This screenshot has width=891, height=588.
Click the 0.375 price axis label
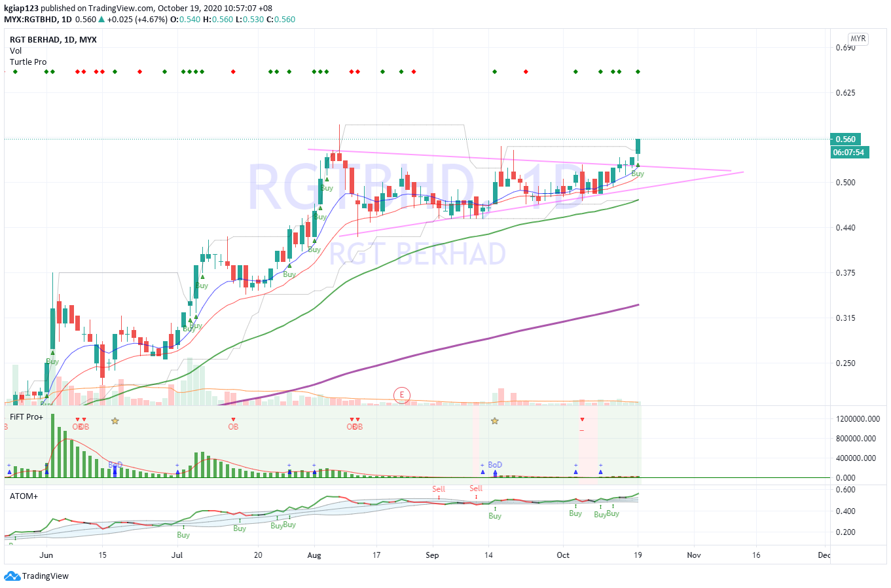846,273
